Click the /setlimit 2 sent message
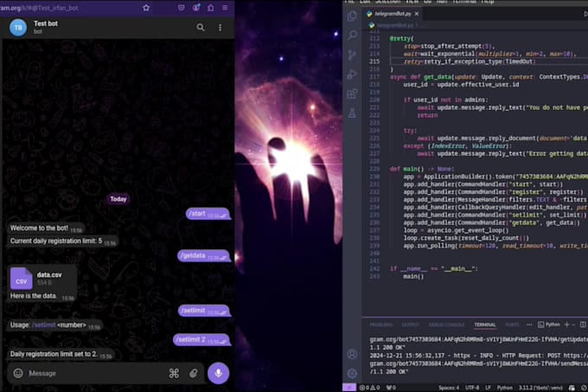This screenshot has width=588, height=392. click(201, 339)
